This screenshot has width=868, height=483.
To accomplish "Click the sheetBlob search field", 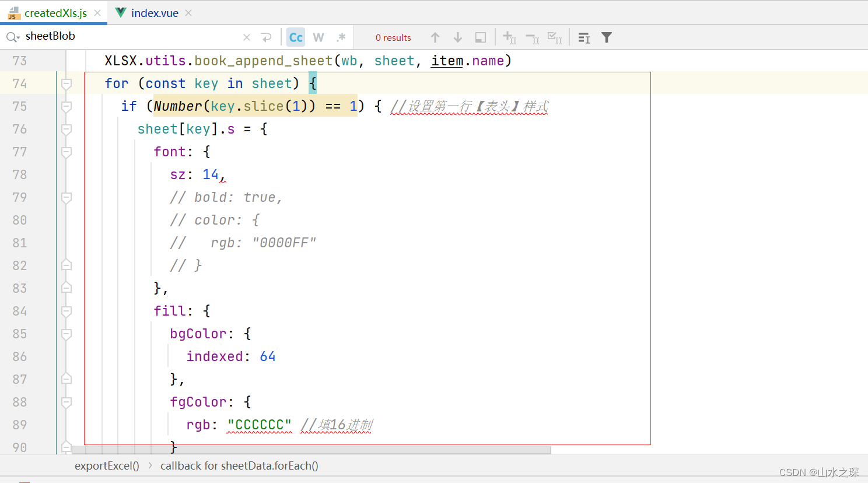I will pyautogui.click(x=131, y=36).
